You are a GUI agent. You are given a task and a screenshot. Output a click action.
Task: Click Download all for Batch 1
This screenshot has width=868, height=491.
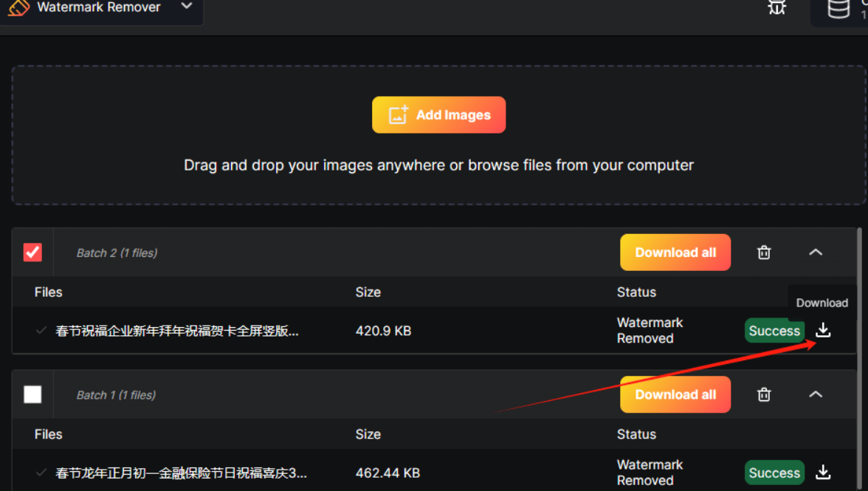tap(675, 395)
